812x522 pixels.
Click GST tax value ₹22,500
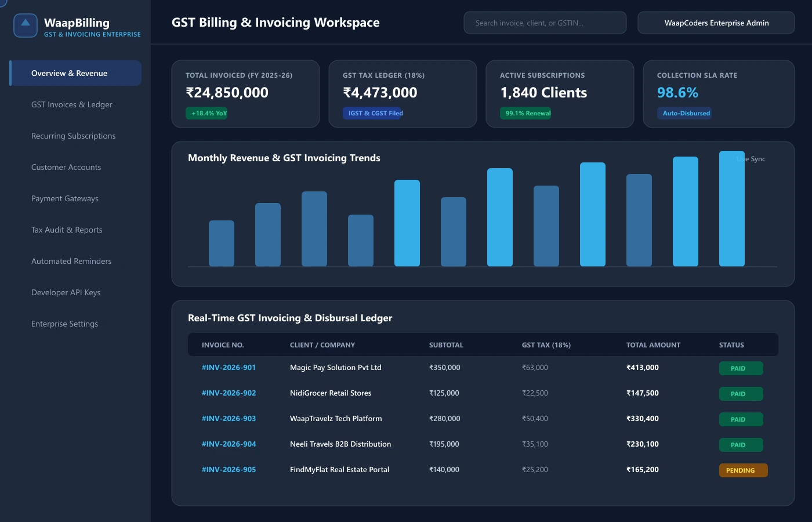pyautogui.click(x=535, y=393)
